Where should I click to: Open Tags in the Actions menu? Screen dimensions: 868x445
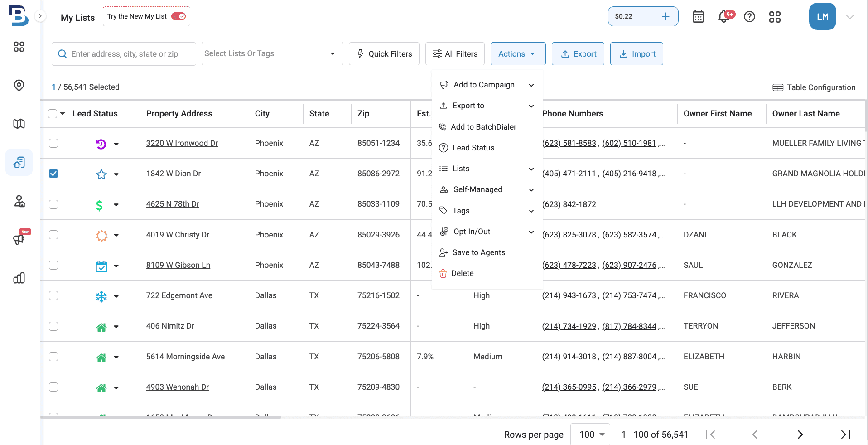coord(487,211)
